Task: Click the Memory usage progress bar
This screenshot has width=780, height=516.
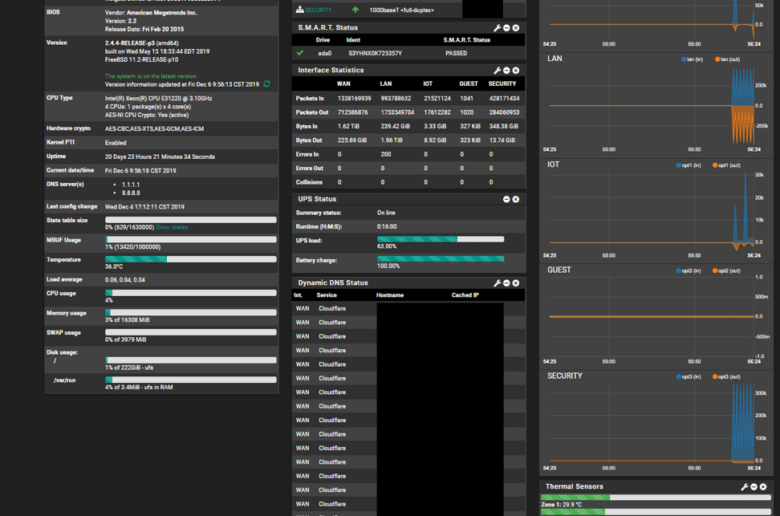Action: (191, 312)
